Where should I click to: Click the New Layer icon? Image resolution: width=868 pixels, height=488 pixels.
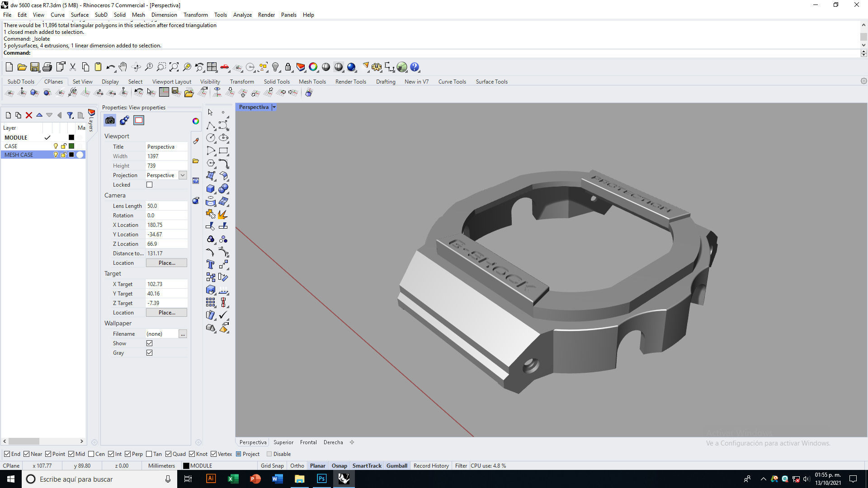pos(8,115)
